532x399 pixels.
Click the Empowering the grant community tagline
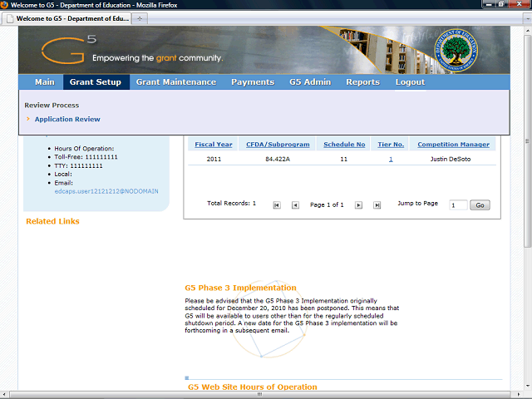(x=158, y=58)
